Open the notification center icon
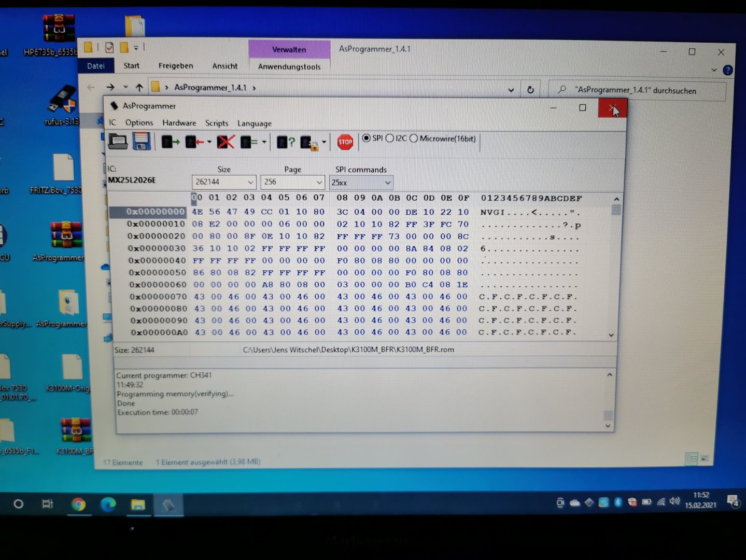 click(733, 501)
